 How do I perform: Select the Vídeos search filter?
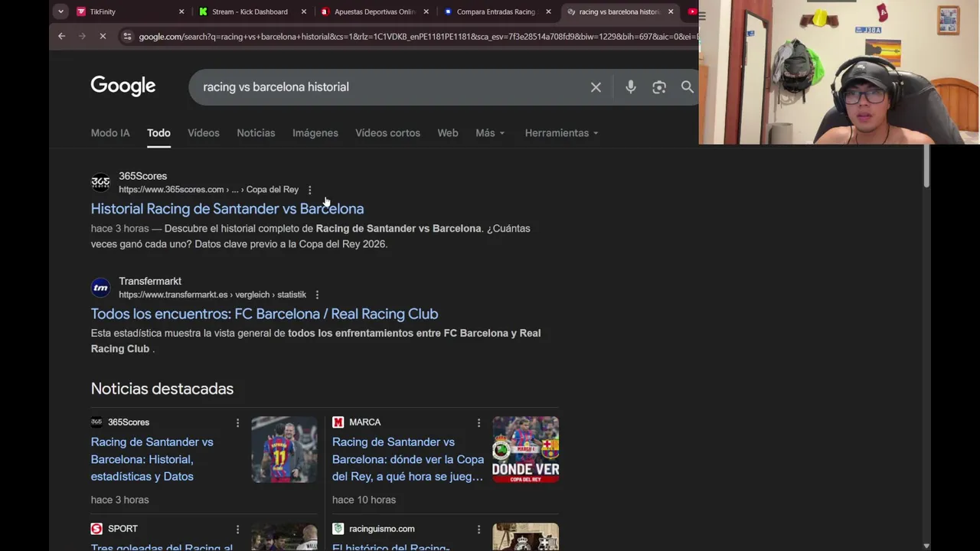click(x=204, y=133)
